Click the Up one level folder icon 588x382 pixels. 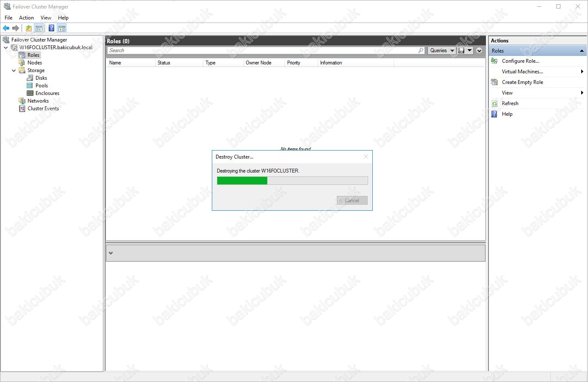click(29, 28)
